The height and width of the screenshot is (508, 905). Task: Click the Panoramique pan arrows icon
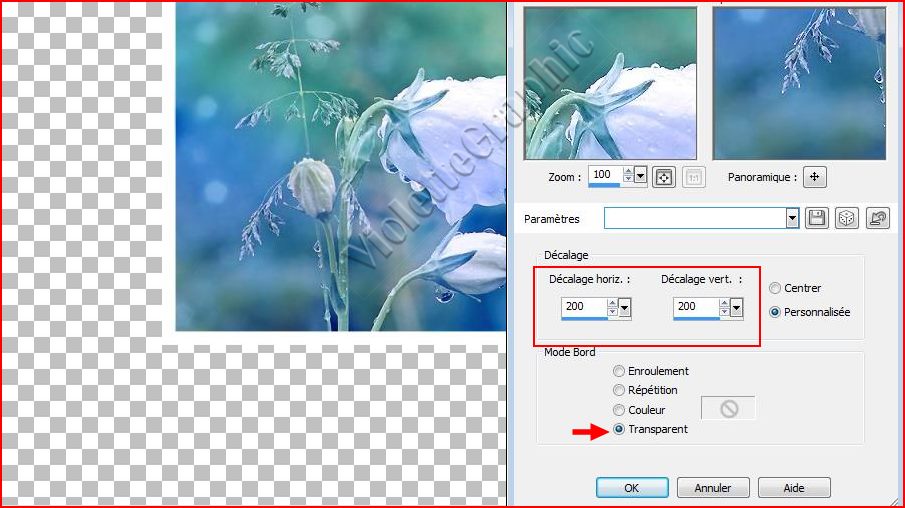pyautogui.click(x=815, y=177)
